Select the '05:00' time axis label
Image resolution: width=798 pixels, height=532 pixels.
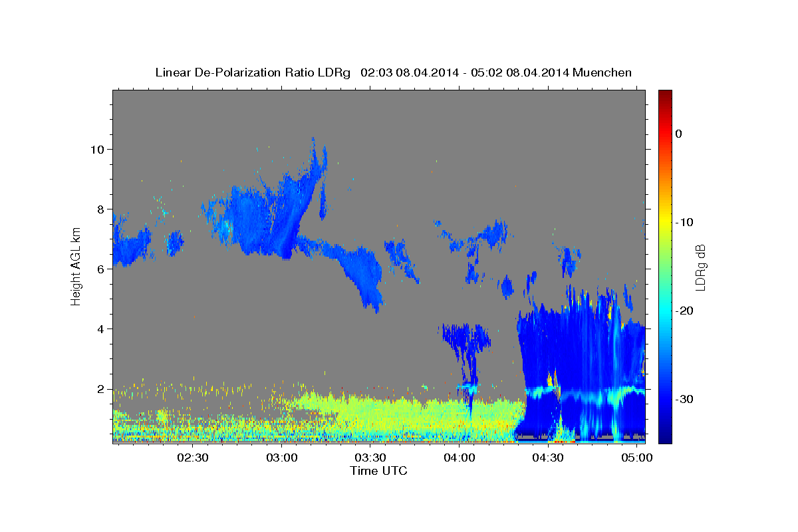pos(637,458)
